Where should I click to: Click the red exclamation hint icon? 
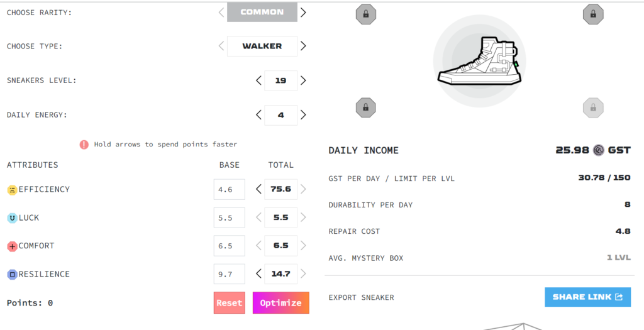[x=84, y=145]
